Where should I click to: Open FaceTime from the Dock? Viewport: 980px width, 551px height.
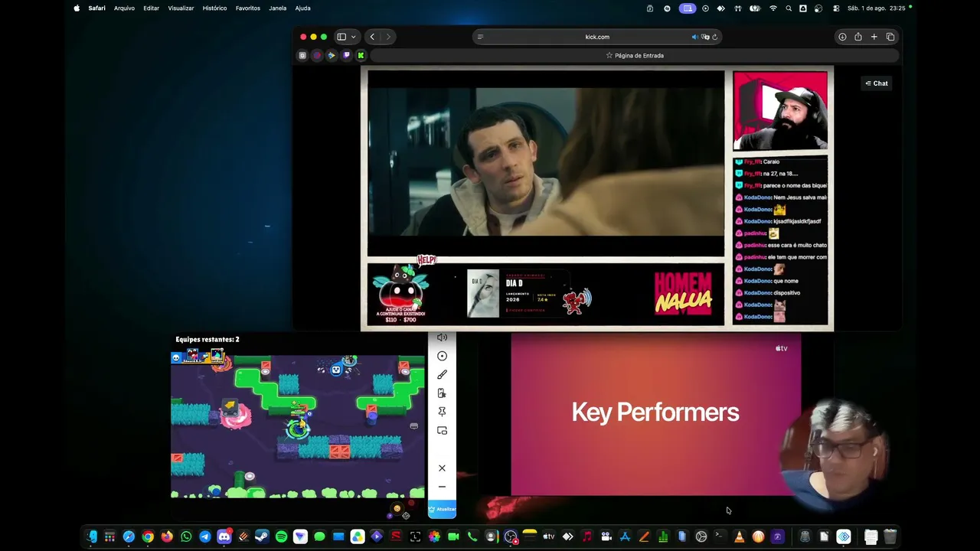453,536
